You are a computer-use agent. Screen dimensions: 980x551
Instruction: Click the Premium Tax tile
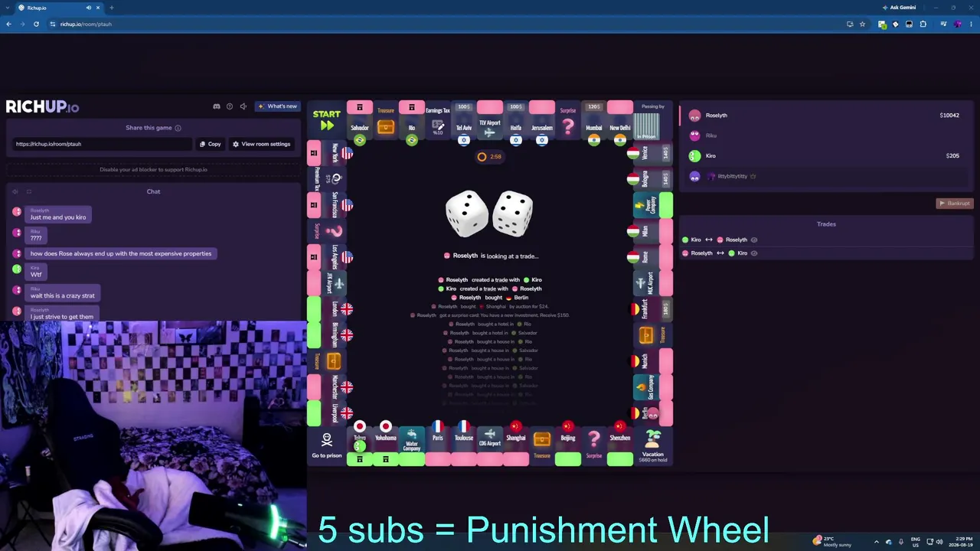click(x=328, y=179)
